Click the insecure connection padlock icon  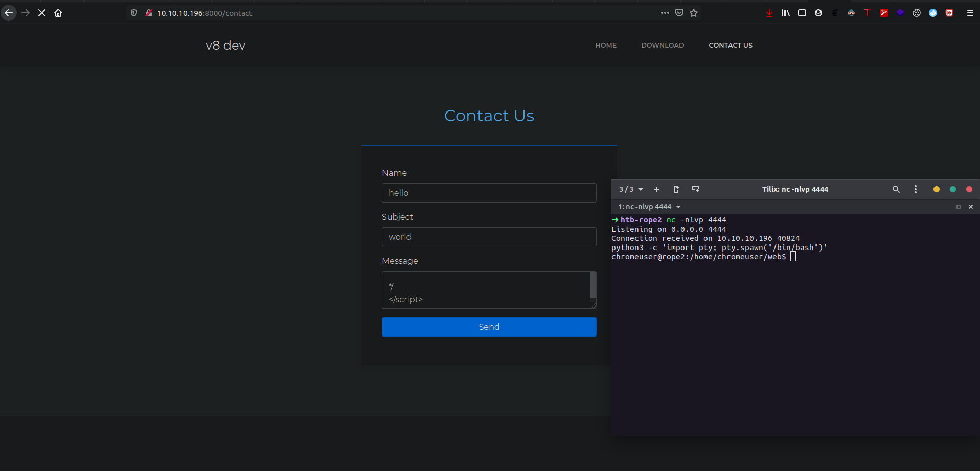[x=148, y=13]
